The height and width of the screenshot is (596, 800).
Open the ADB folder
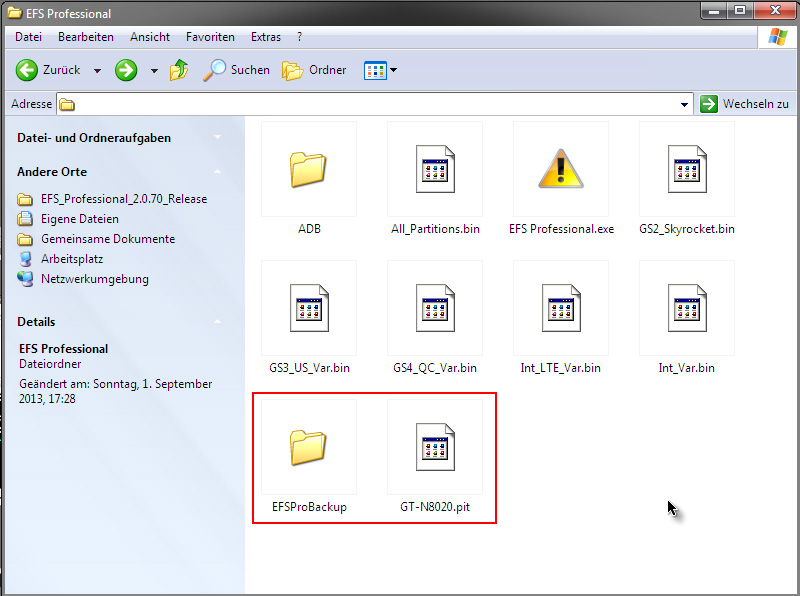click(x=309, y=170)
